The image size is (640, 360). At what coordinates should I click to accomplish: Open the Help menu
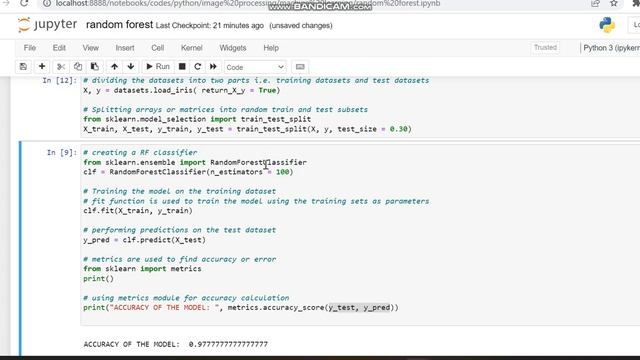pos(271,48)
